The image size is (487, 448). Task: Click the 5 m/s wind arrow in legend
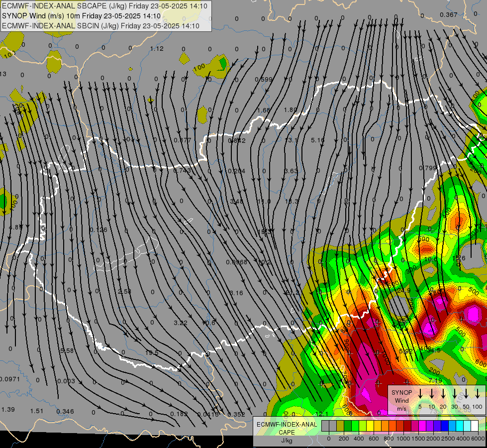(420, 394)
